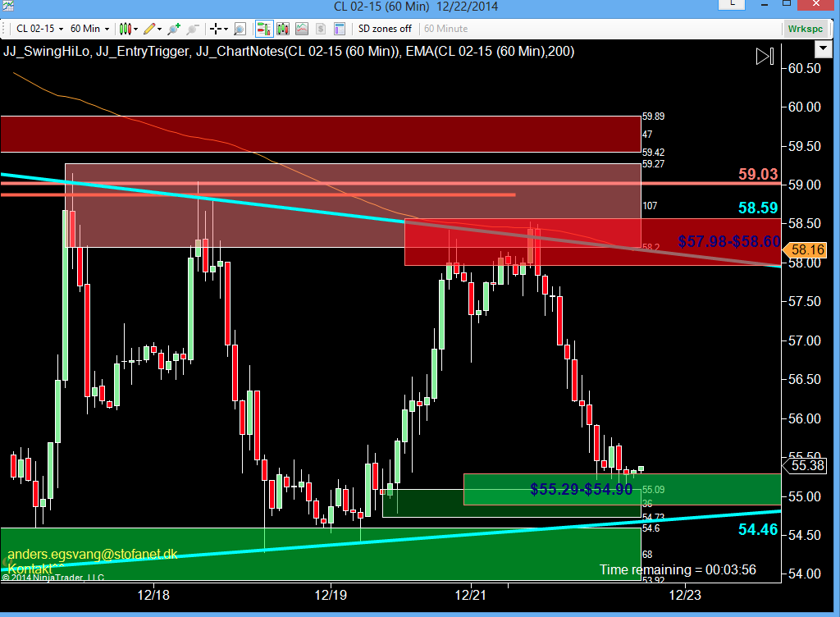Click the chart window icon in title bar
This screenshot has width=840, height=617.
tap(7, 6)
